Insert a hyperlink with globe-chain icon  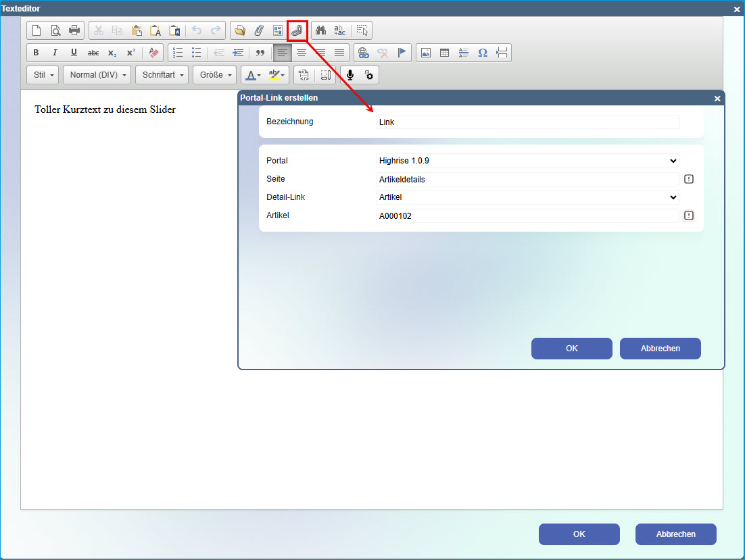click(x=364, y=53)
